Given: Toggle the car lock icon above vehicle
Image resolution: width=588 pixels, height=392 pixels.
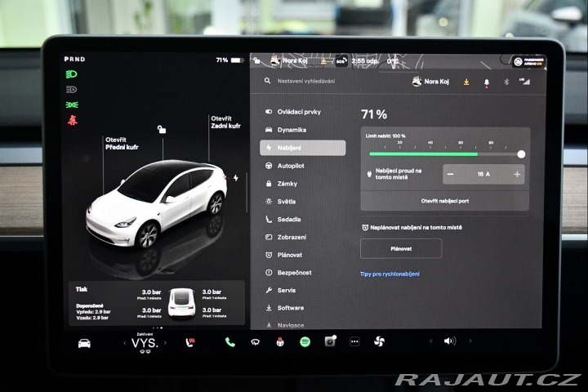Looking at the screenshot, I should pos(162,130).
